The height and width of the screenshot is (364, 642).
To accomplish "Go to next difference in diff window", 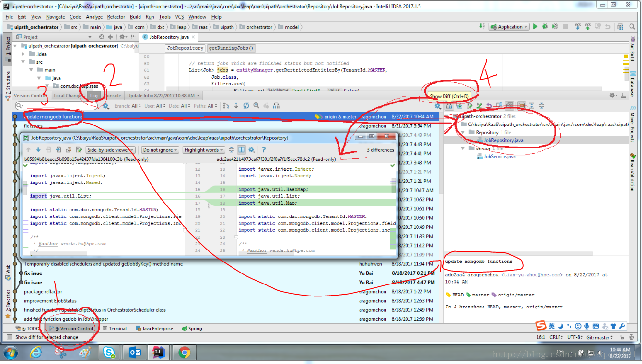I will click(38, 150).
